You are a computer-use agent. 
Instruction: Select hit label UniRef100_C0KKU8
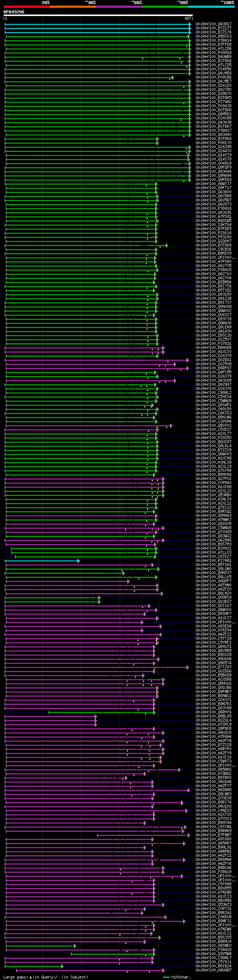click(214, 917)
